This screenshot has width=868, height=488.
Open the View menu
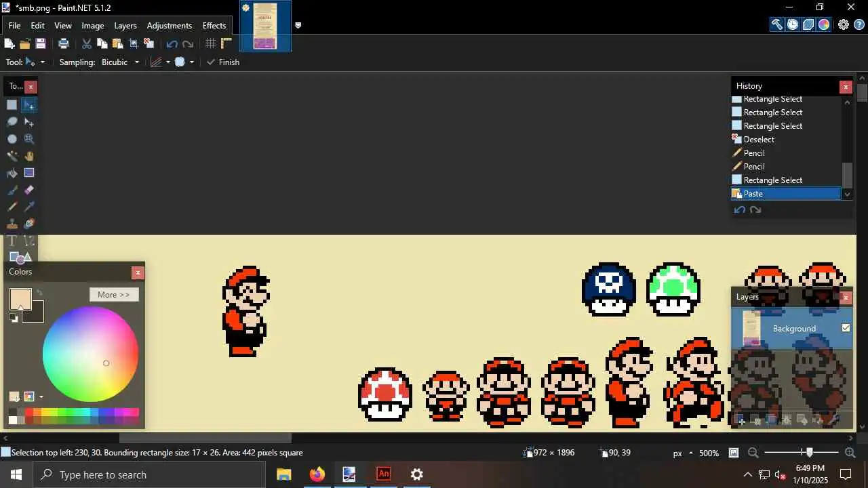pyautogui.click(x=63, y=26)
